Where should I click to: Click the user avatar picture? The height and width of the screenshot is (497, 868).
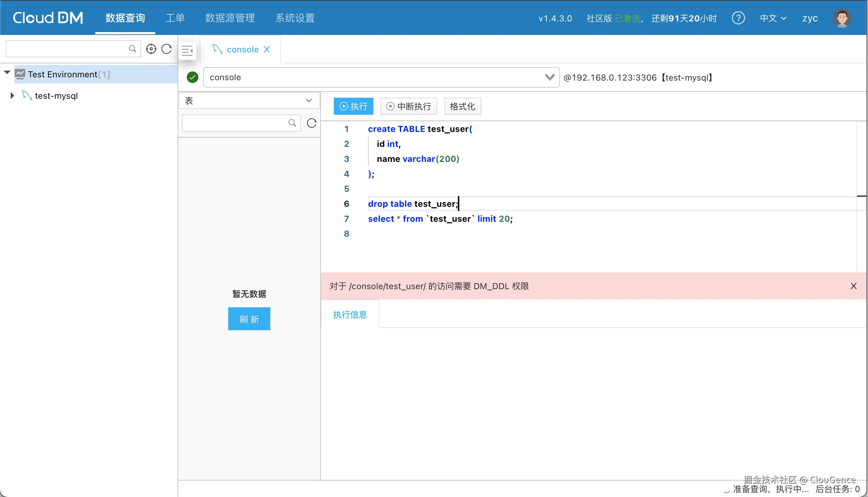coord(842,18)
